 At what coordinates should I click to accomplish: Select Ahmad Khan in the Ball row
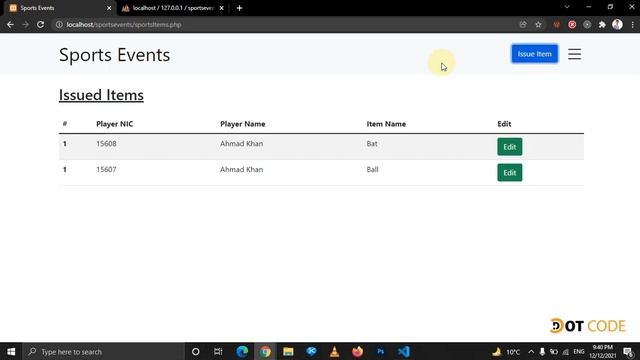(241, 169)
